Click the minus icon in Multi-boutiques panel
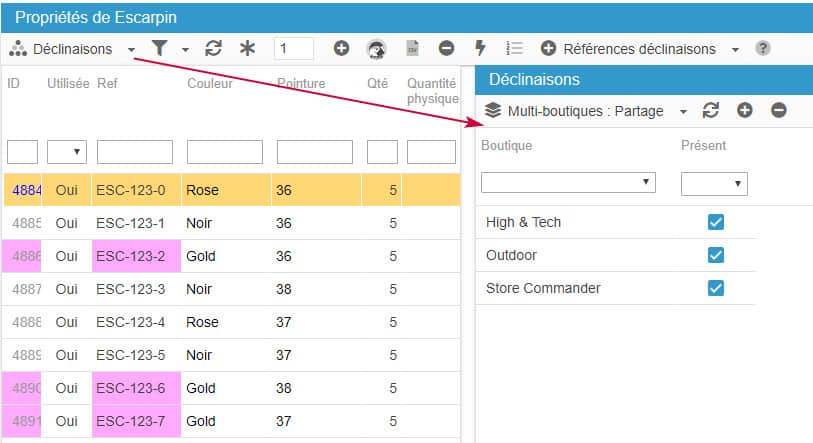The width and height of the screenshot is (813, 443). tap(779, 111)
